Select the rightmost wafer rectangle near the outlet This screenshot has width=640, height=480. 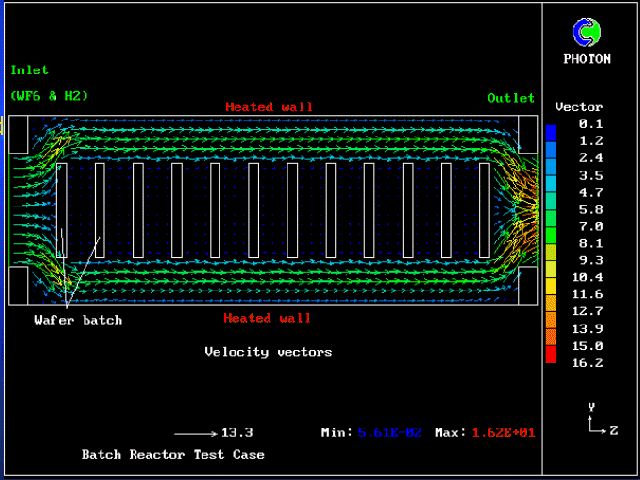tap(485, 209)
